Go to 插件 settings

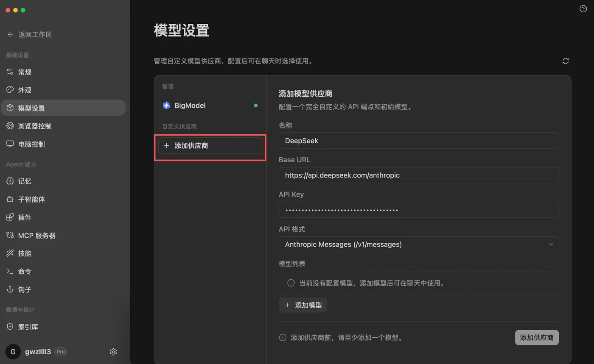pyautogui.click(x=63, y=217)
